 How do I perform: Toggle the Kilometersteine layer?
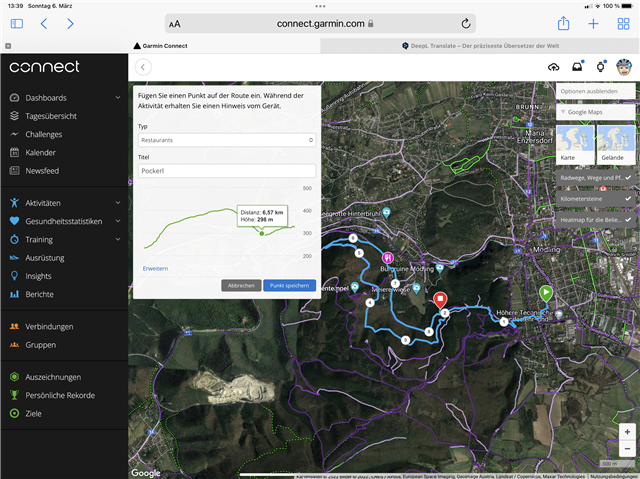tap(596, 199)
